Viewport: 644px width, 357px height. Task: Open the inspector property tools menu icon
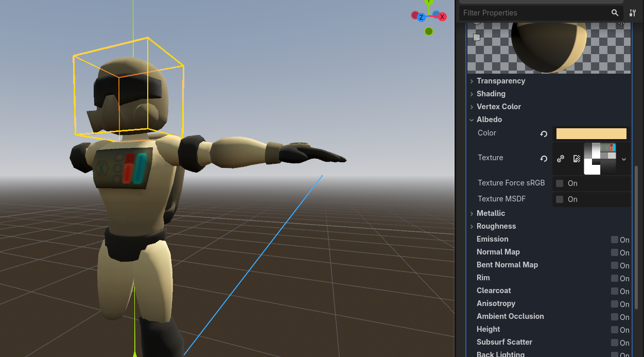[633, 13]
